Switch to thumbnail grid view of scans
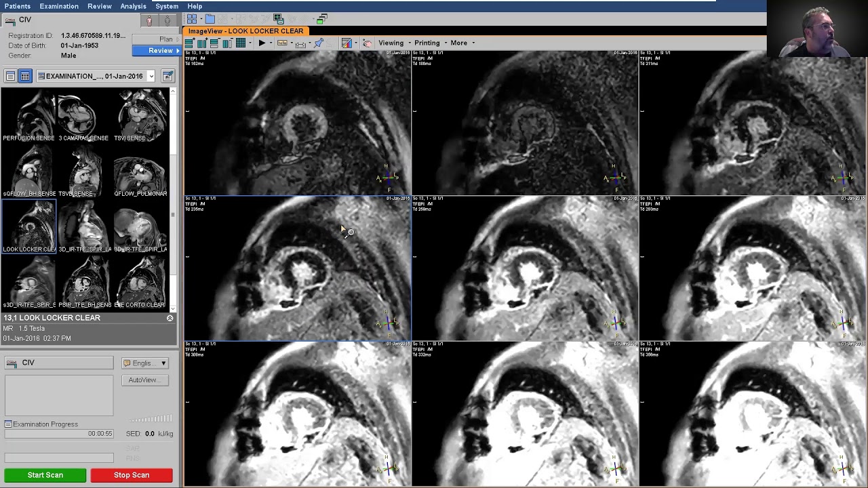The height and width of the screenshot is (488, 868). pyautogui.click(x=25, y=76)
